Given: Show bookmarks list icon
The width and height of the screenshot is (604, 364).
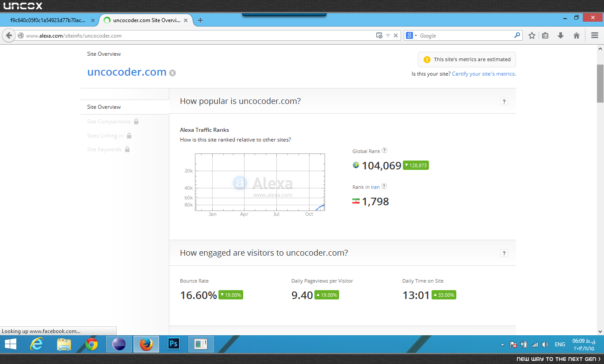Looking at the screenshot, I should (545, 36).
